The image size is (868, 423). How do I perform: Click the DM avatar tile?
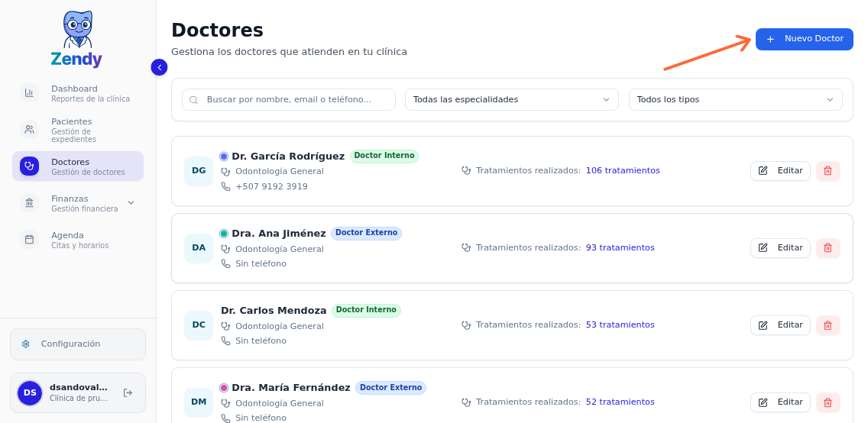[x=199, y=402]
